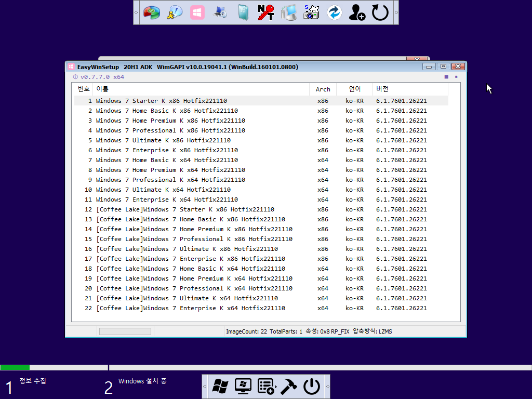
Task: Launch the messenger figure with alert bubble icon
Action: coord(175,12)
